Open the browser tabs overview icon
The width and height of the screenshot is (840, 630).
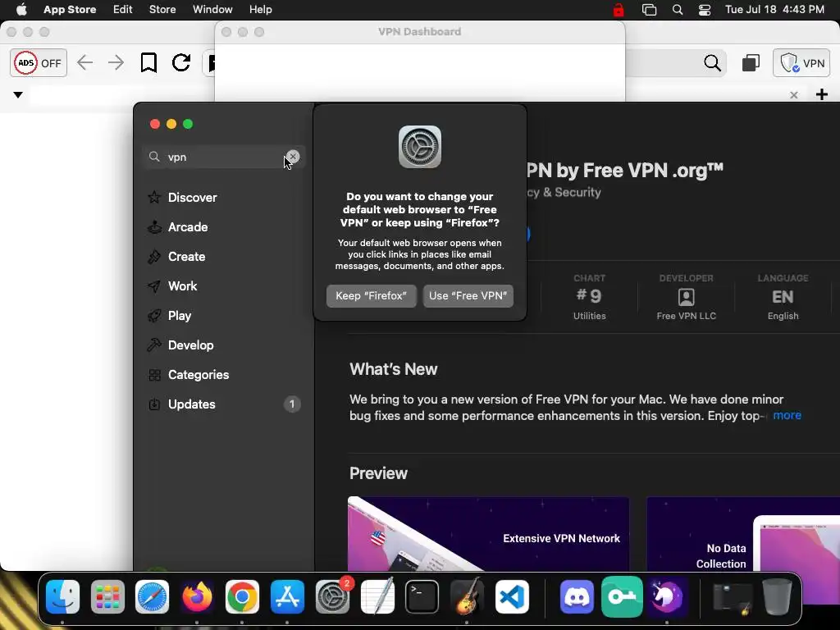751,62
